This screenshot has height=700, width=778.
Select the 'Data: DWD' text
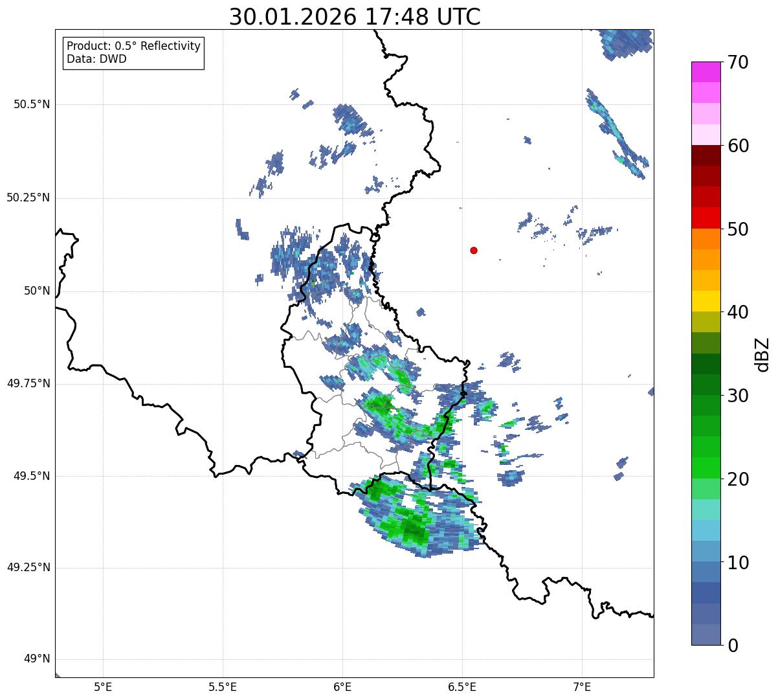[97, 60]
